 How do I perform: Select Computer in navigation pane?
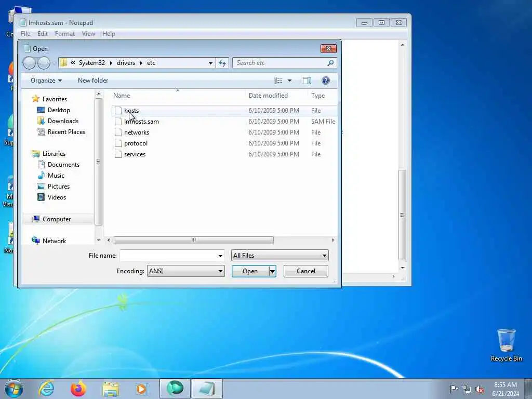click(57, 219)
